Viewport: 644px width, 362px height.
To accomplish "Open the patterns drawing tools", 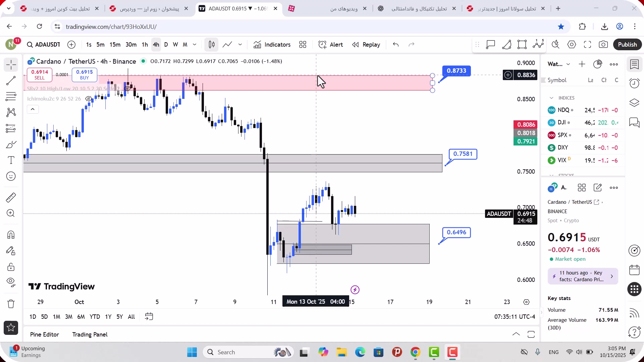I will [x=11, y=112].
